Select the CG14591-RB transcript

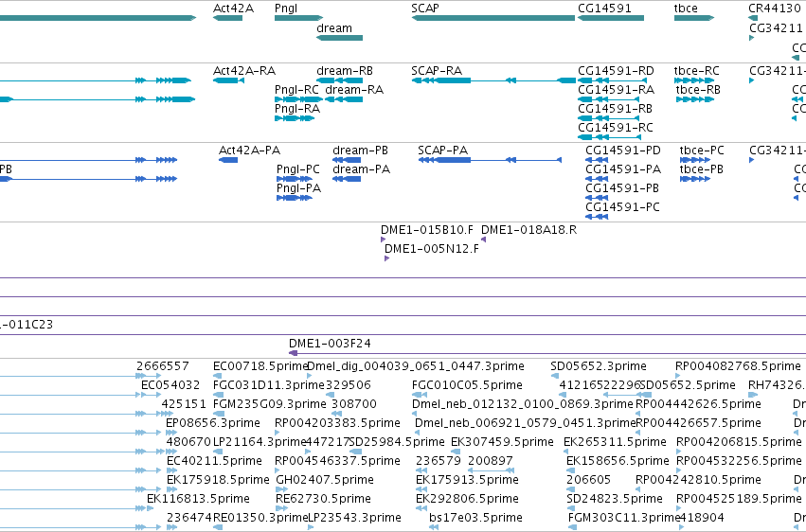coord(609,118)
